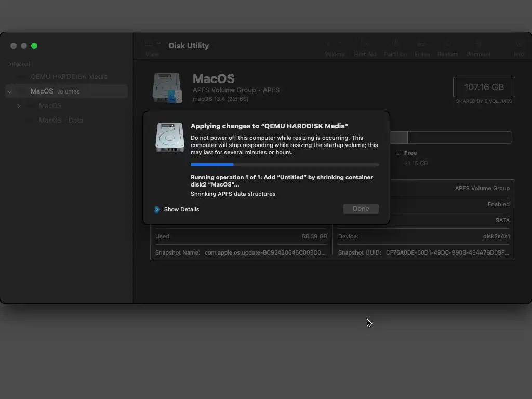The height and width of the screenshot is (399, 532).
Task: Click the Enabled value in info table
Action: click(x=498, y=204)
